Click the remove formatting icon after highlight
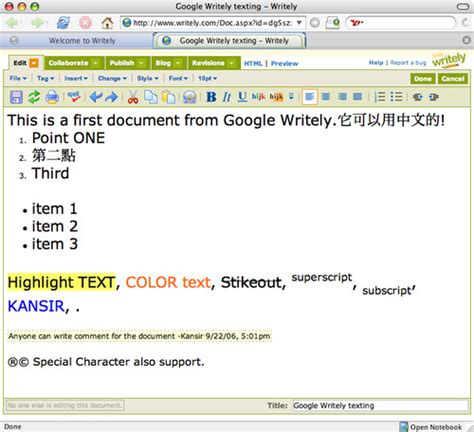 [291, 97]
